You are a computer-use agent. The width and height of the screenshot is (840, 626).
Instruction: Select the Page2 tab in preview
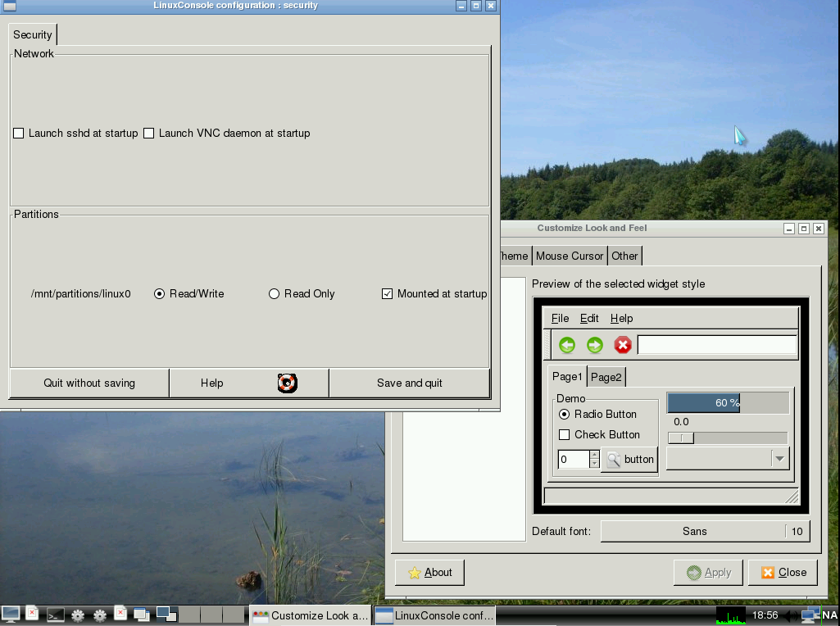click(606, 377)
